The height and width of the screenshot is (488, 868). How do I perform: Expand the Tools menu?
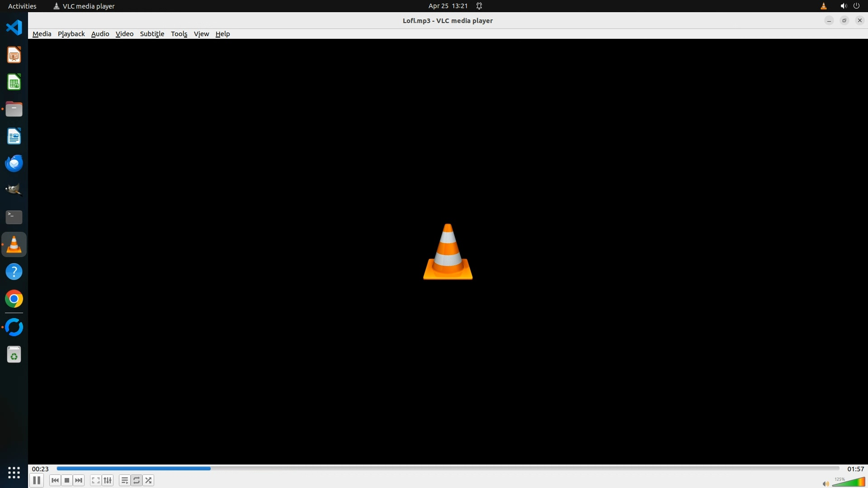(179, 34)
